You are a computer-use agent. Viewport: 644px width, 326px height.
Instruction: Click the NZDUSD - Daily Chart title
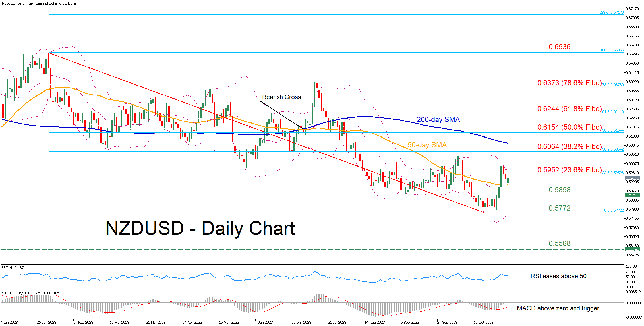(200, 229)
